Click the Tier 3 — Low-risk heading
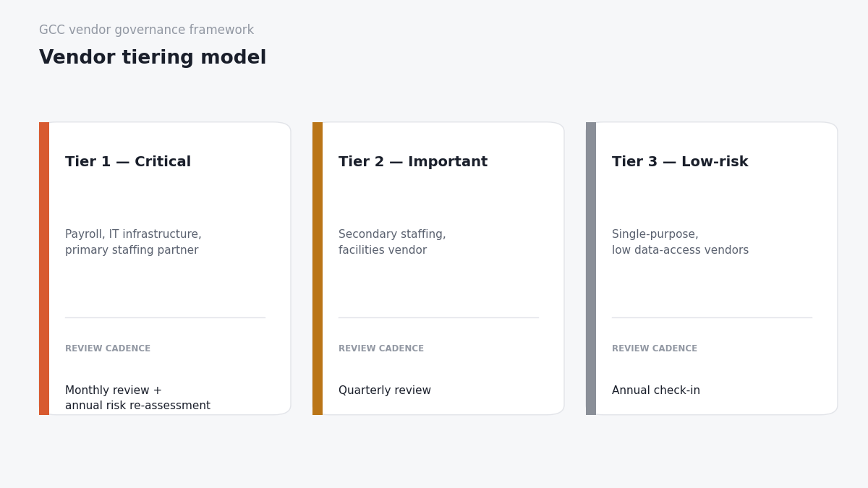 coord(680,162)
